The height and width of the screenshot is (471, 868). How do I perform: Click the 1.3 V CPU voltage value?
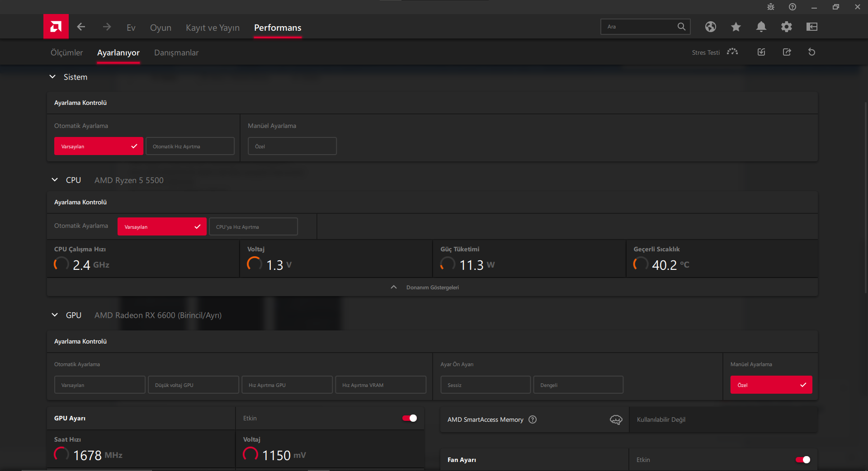click(279, 265)
